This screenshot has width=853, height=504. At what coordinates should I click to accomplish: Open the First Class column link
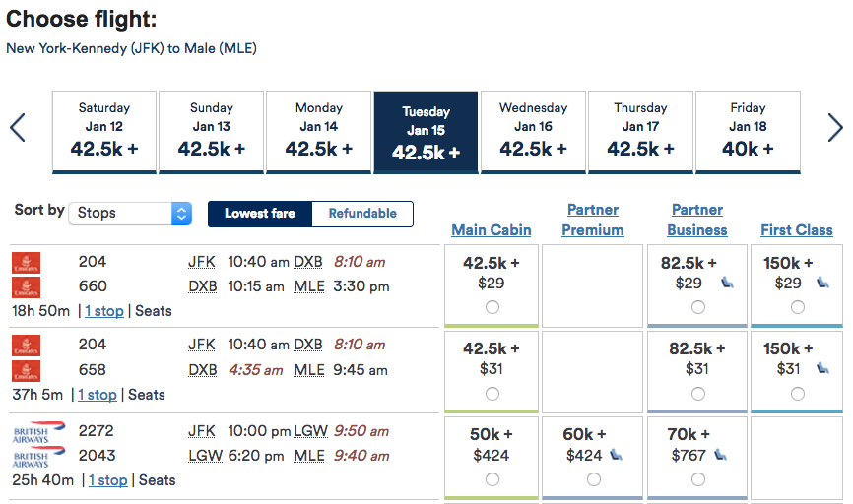point(796,230)
